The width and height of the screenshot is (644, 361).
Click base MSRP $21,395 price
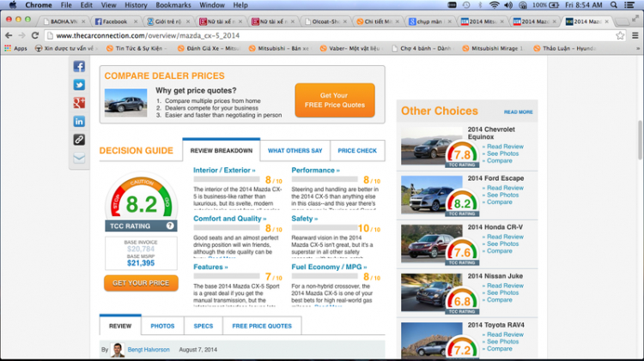[141, 263]
